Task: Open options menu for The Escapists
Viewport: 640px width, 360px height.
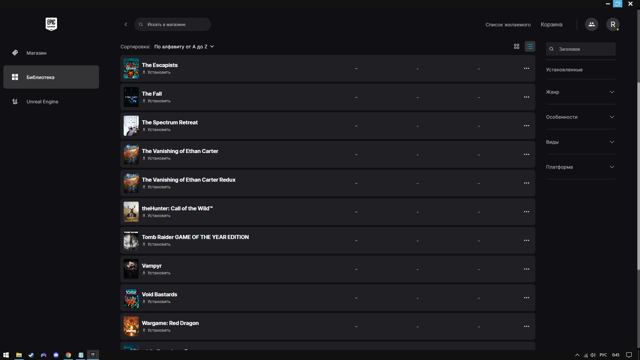Action: point(527,69)
